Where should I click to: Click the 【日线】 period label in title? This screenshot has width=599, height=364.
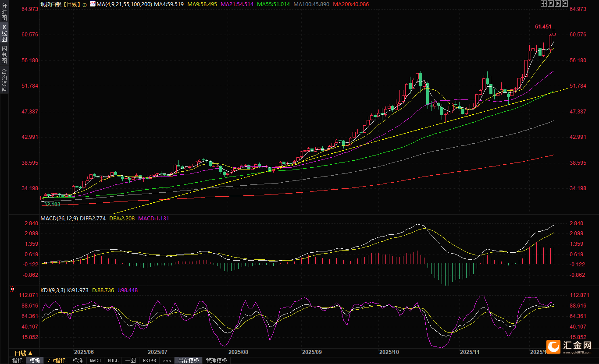[72, 4]
